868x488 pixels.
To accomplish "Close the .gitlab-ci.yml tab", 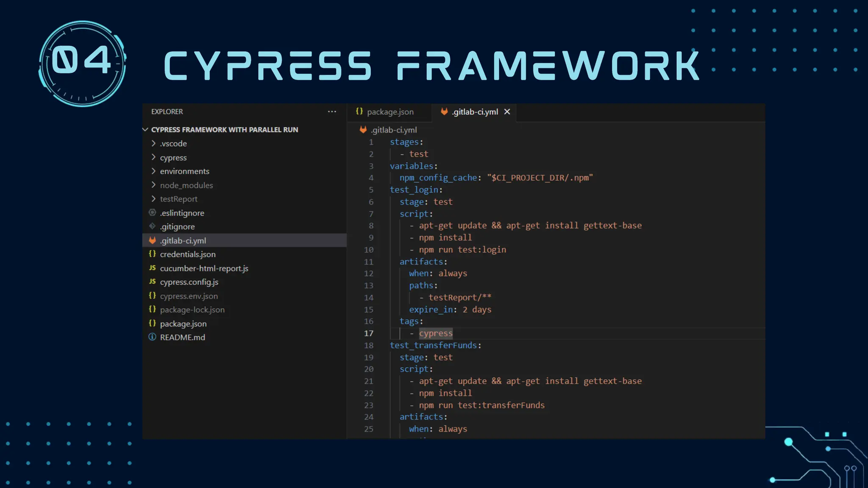I will pyautogui.click(x=507, y=112).
